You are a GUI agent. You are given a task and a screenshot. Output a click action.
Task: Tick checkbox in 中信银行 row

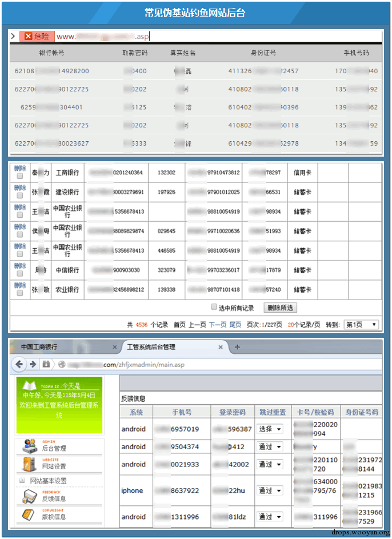click(x=20, y=274)
